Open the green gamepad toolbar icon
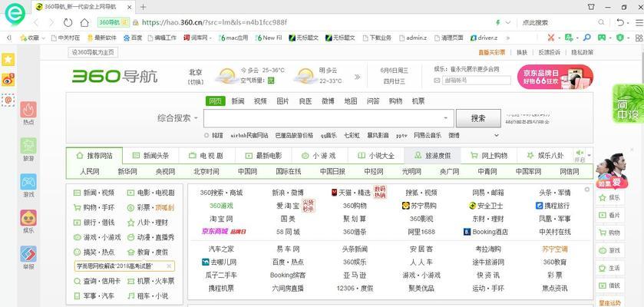 point(602,38)
